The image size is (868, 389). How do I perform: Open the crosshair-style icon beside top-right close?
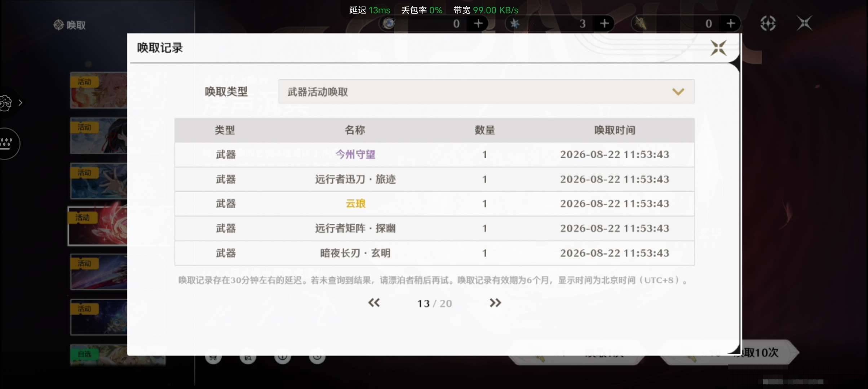[x=768, y=24]
